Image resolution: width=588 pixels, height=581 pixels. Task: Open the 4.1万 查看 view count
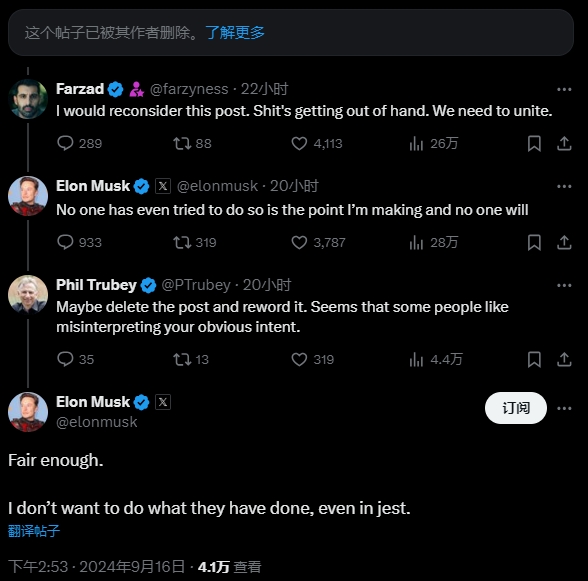click(x=229, y=567)
